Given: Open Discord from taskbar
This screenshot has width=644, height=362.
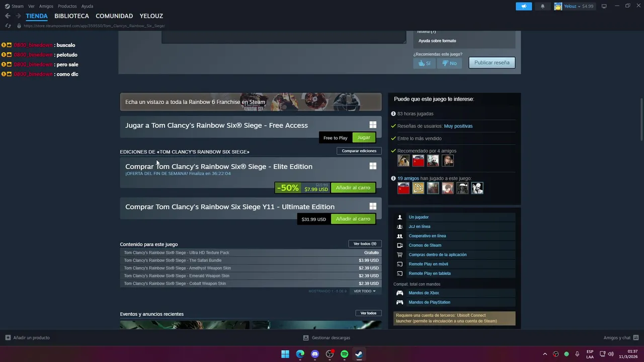Looking at the screenshot, I should point(315,354).
